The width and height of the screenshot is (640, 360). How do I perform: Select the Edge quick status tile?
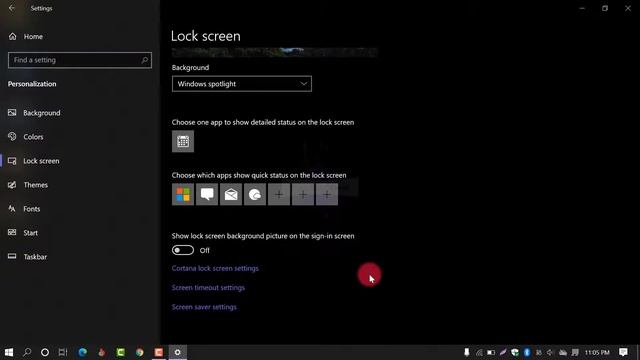pyautogui.click(x=255, y=194)
